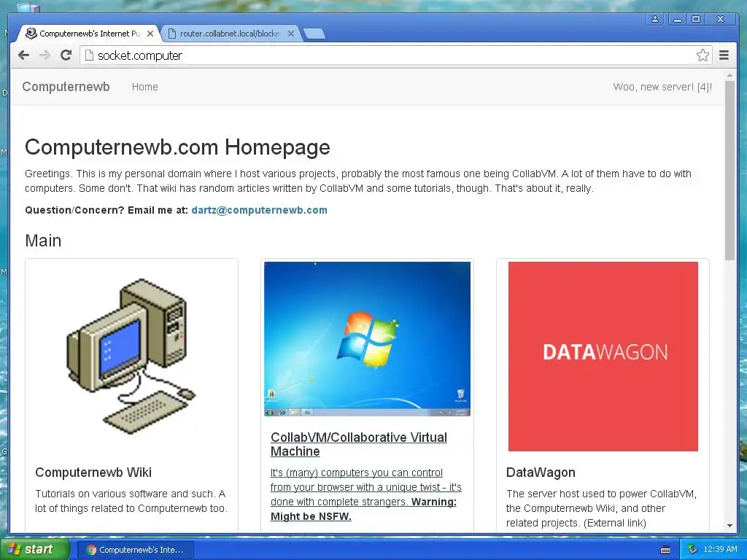Click the keyboard tray icon
This screenshot has width=747, height=560.
(665, 550)
